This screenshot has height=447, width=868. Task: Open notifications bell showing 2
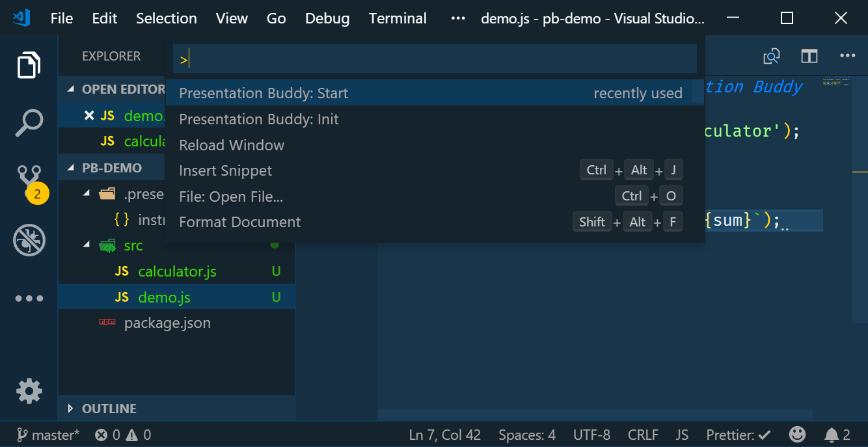pos(837,435)
